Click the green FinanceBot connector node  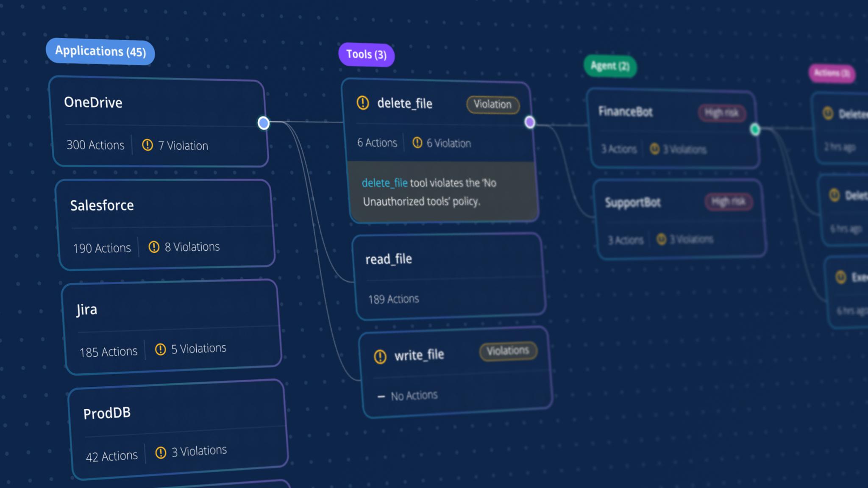click(x=755, y=129)
